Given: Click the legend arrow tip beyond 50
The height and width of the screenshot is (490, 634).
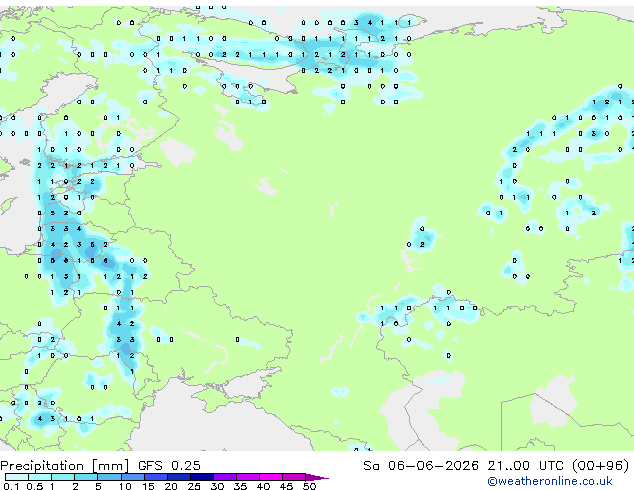Looking at the screenshot, I should click(x=317, y=477).
